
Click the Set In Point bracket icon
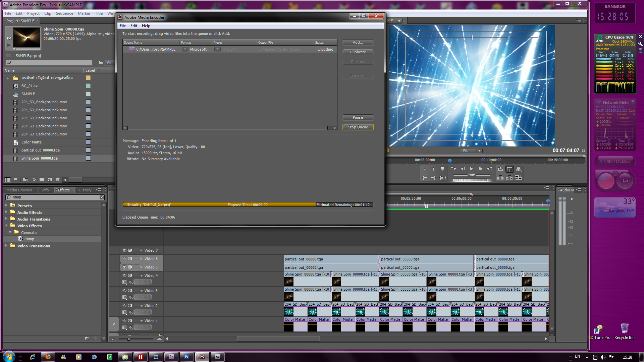coord(424,169)
